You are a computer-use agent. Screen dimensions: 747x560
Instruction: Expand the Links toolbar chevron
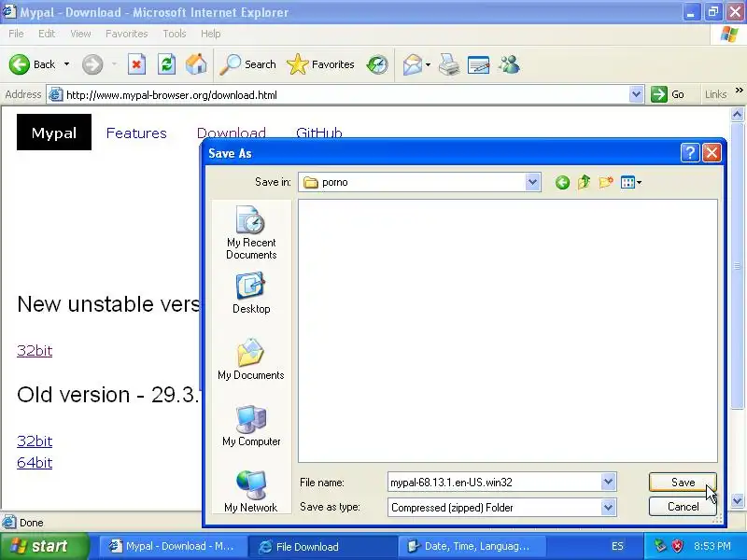point(739,90)
